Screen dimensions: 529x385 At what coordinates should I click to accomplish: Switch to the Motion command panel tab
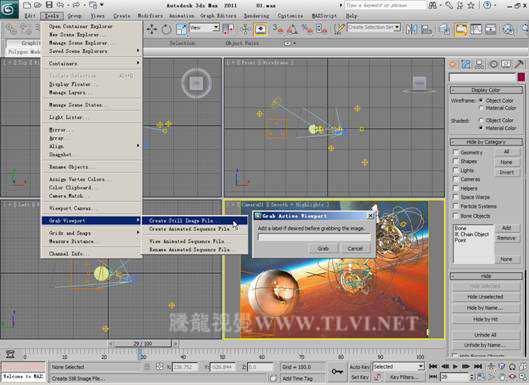coord(493,64)
